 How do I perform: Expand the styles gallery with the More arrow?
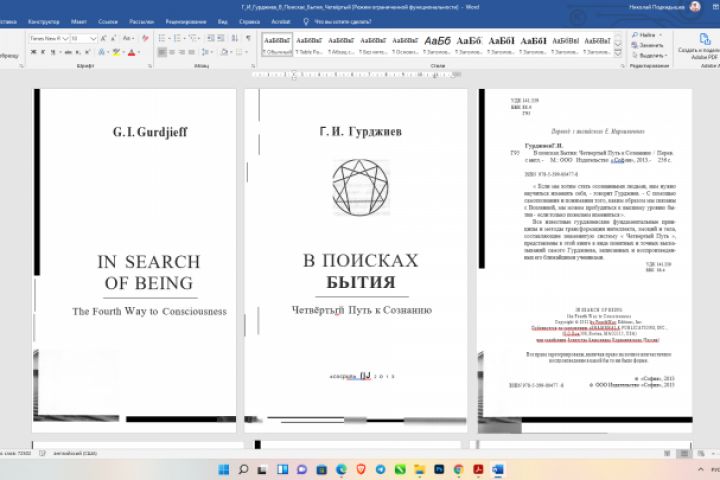618,54
